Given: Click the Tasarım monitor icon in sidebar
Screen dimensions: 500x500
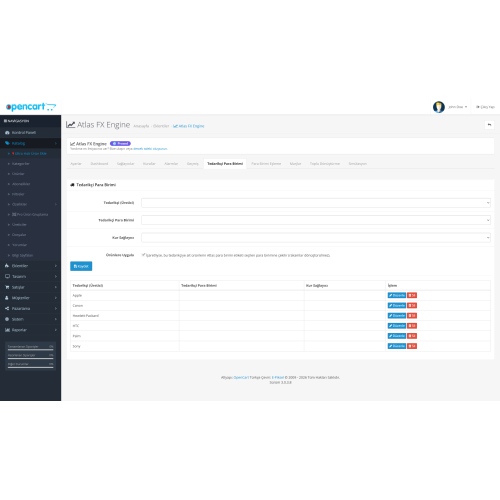Looking at the screenshot, I should click(7, 276).
